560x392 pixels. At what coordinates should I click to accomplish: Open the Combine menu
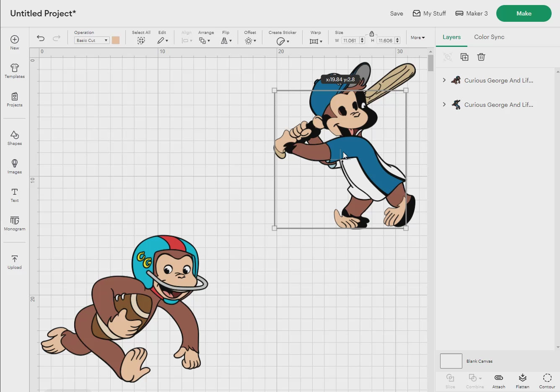coord(475,381)
